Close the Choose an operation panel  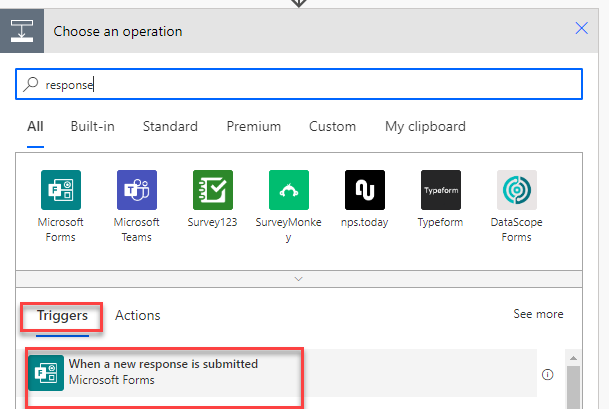pyautogui.click(x=581, y=28)
